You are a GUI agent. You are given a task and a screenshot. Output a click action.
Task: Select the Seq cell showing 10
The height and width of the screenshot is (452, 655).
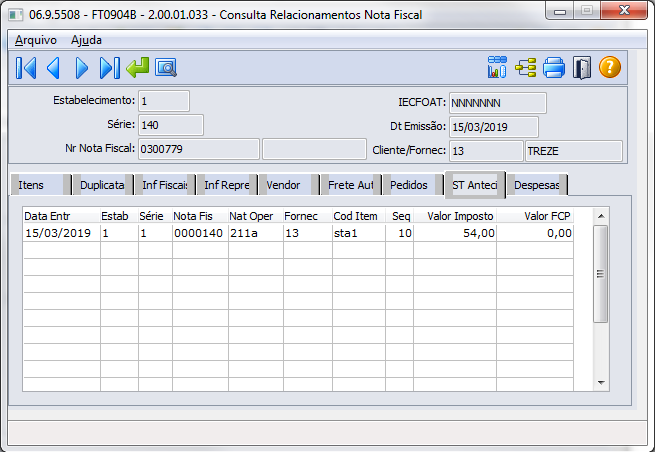click(399, 233)
